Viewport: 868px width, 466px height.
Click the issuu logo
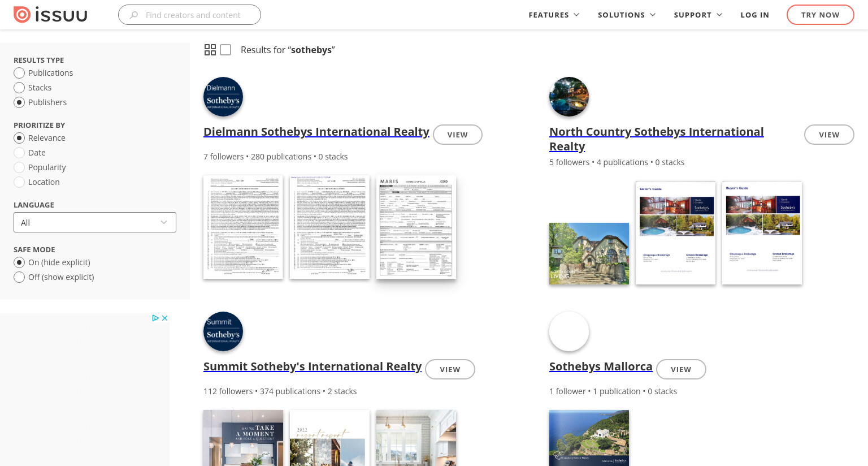pyautogui.click(x=50, y=15)
